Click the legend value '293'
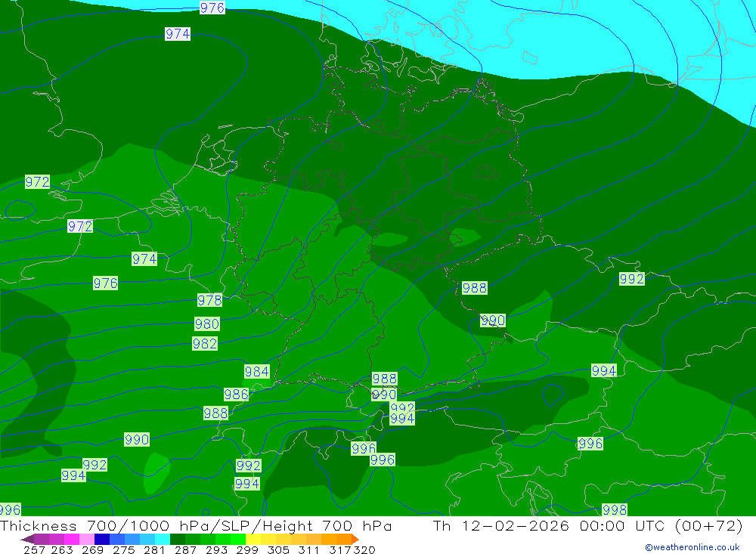The image size is (756, 554). click(x=216, y=550)
